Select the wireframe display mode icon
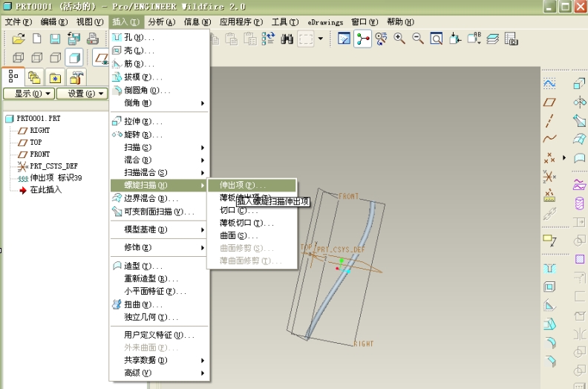The image size is (588, 389). click(19, 57)
